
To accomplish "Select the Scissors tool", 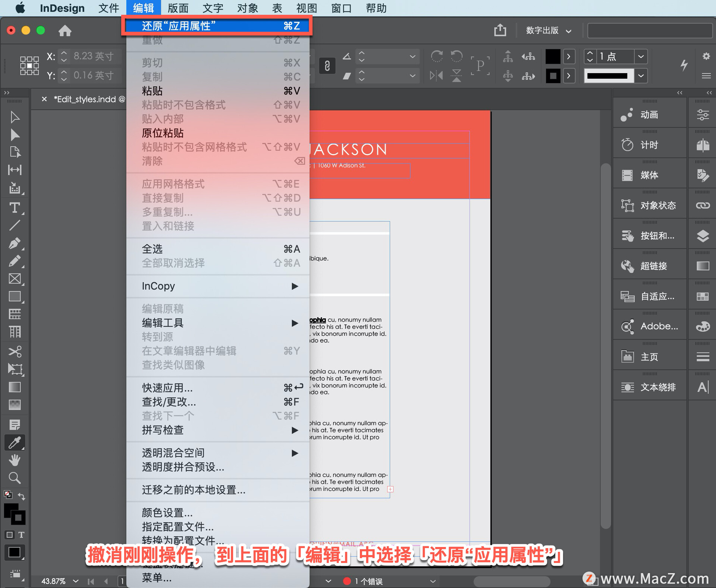I will point(15,351).
